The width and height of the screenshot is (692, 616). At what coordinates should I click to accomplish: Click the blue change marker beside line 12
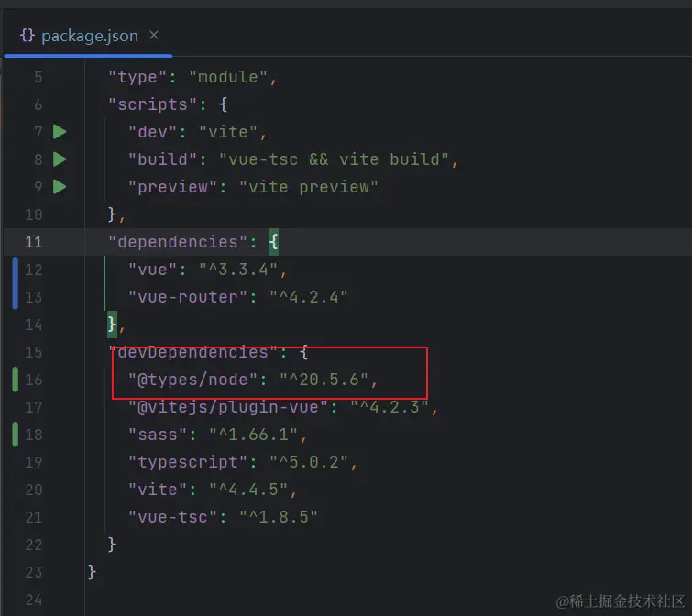[16, 283]
